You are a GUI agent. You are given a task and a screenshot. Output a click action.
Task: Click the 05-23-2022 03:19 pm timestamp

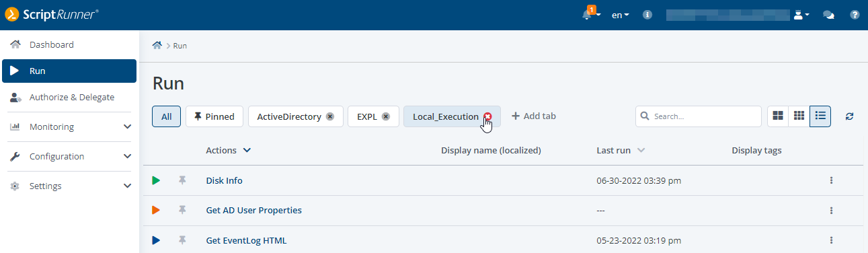pyautogui.click(x=639, y=240)
